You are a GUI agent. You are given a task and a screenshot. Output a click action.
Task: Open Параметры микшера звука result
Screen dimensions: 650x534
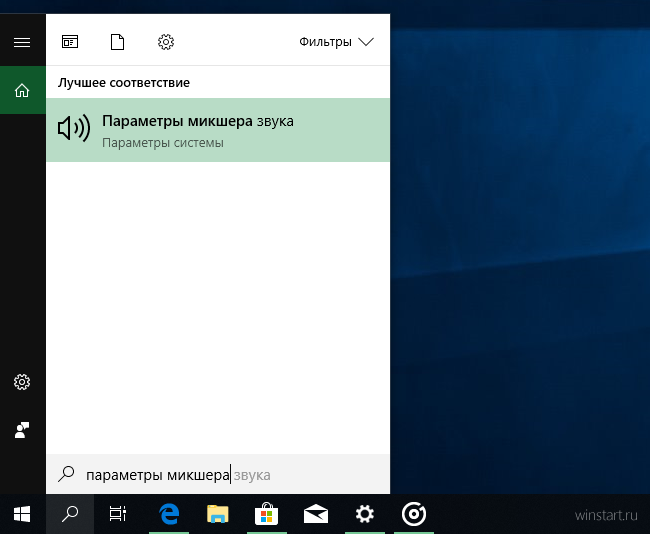(x=218, y=130)
